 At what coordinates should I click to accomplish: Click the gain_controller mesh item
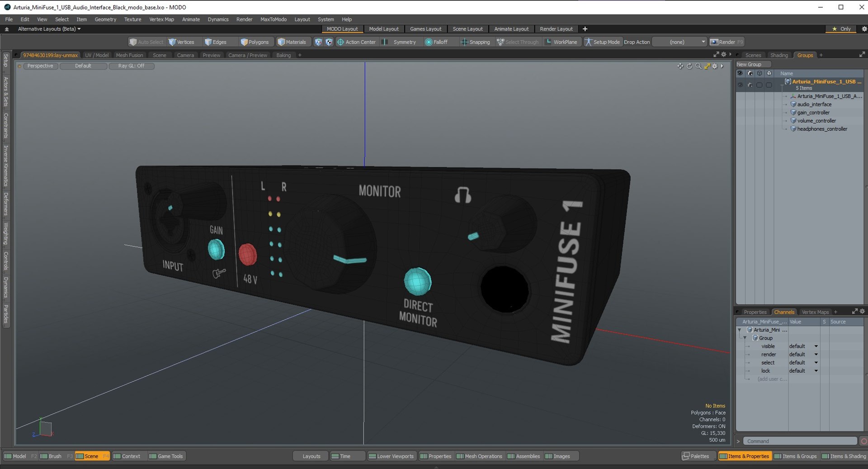tap(813, 113)
